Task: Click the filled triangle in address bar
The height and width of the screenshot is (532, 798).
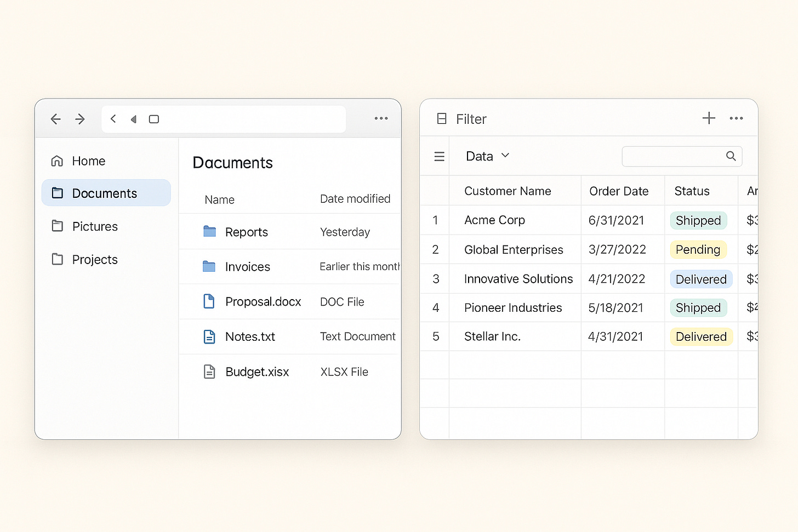Action: (133, 119)
